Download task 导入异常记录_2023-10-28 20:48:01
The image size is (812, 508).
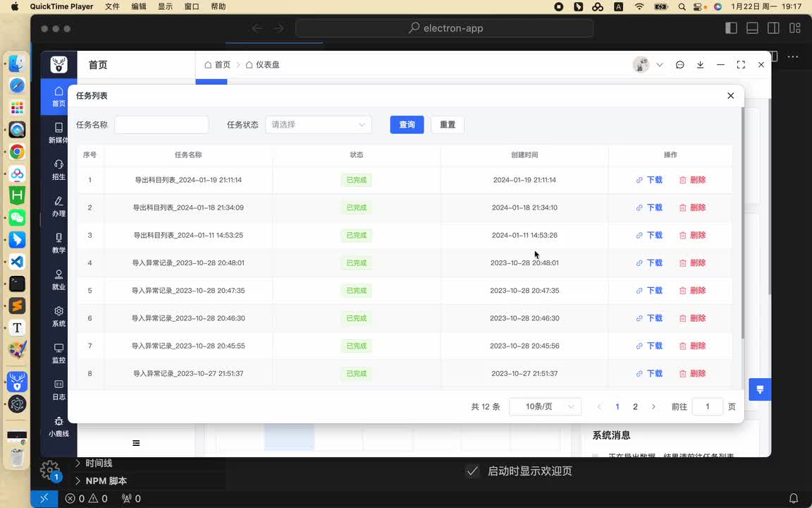pyautogui.click(x=649, y=262)
